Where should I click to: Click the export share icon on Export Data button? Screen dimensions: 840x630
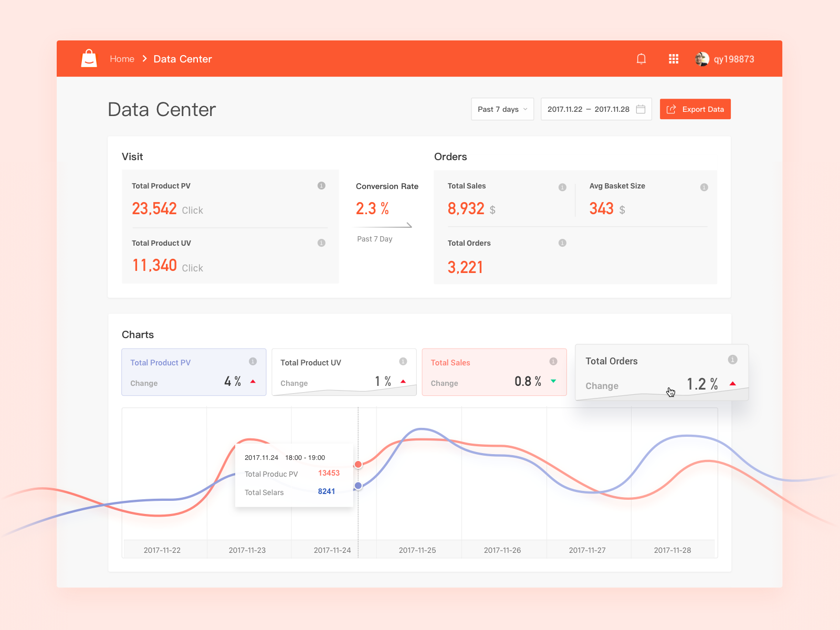coord(671,109)
